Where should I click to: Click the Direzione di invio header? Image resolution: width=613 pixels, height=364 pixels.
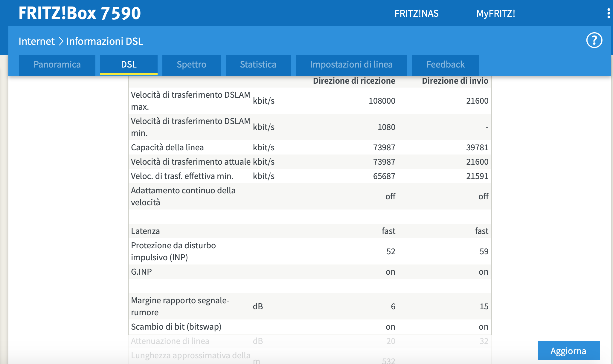tap(455, 81)
